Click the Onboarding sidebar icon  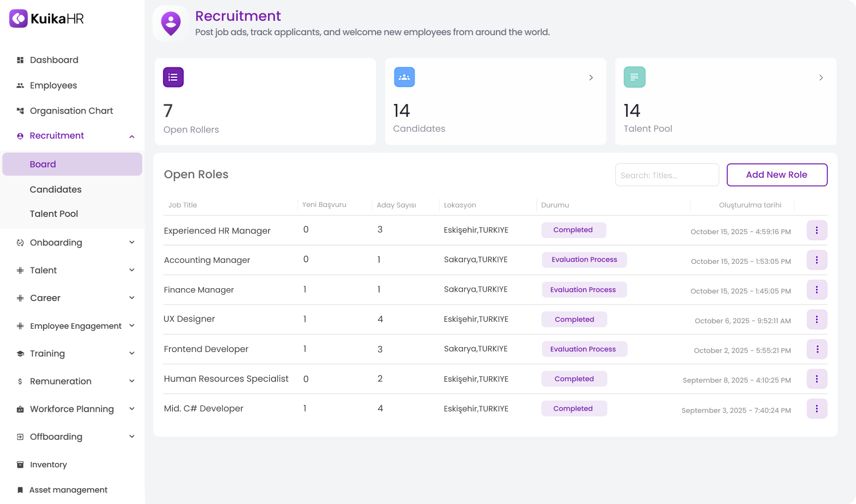pyautogui.click(x=20, y=243)
